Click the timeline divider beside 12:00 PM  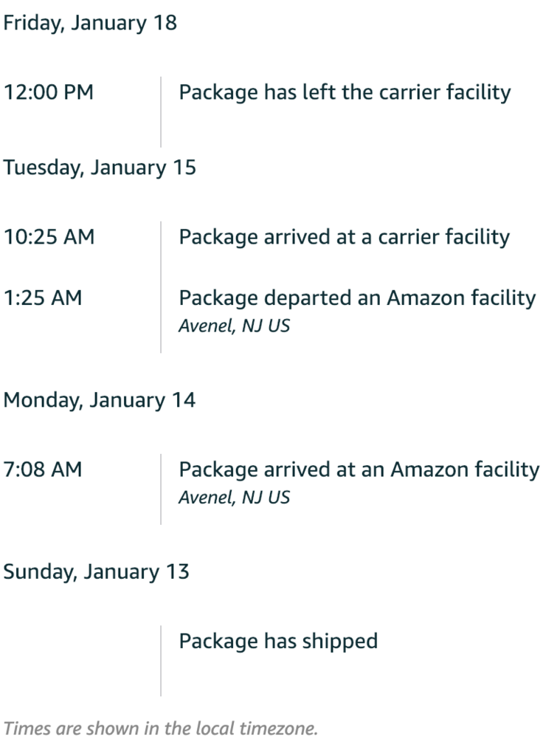pos(161,111)
